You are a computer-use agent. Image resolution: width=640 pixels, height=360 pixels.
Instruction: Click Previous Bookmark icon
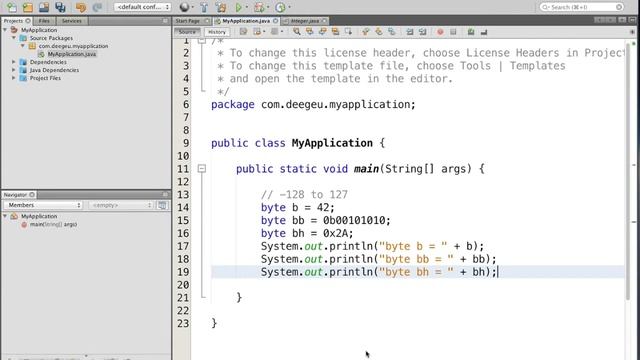coord(366,32)
